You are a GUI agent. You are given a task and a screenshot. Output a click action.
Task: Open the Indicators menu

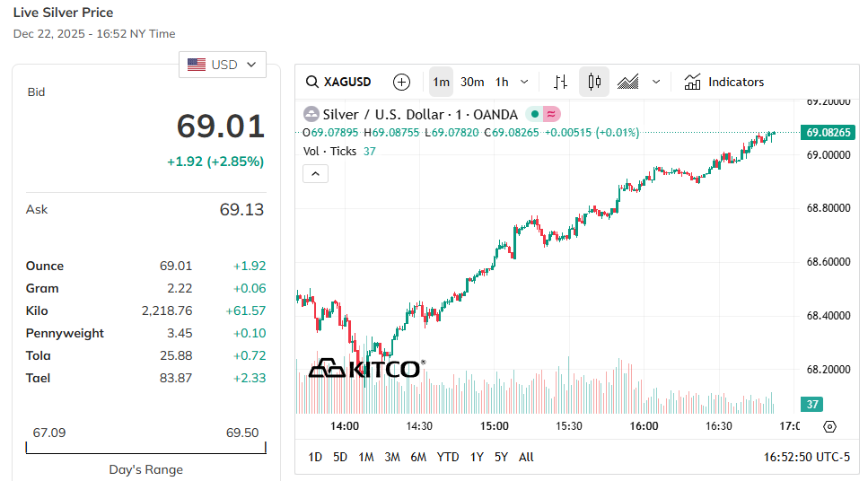[x=724, y=82]
